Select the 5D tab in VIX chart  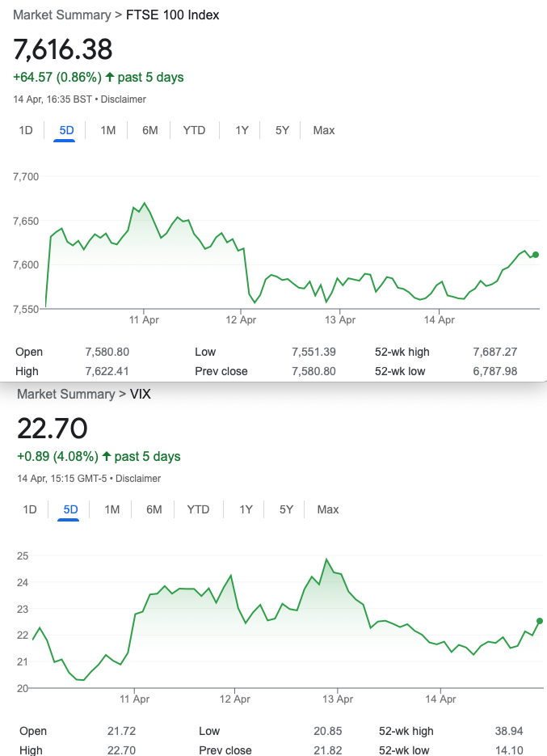pyautogui.click(x=70, y=509)
